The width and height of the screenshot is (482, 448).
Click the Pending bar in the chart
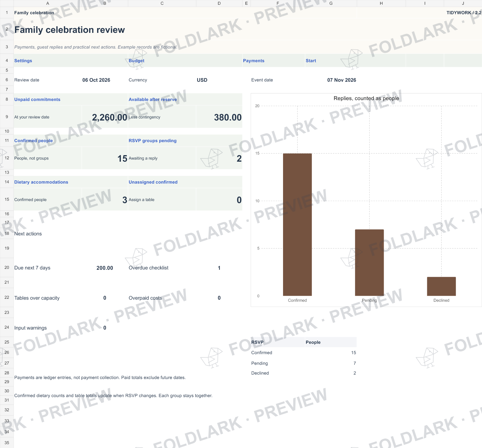point(369,263)
